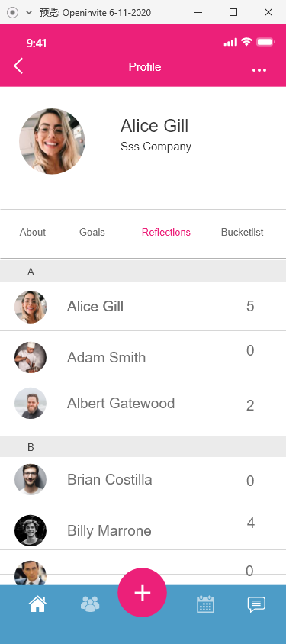Open the calendar icon in the bottom bar

[205, 604]
